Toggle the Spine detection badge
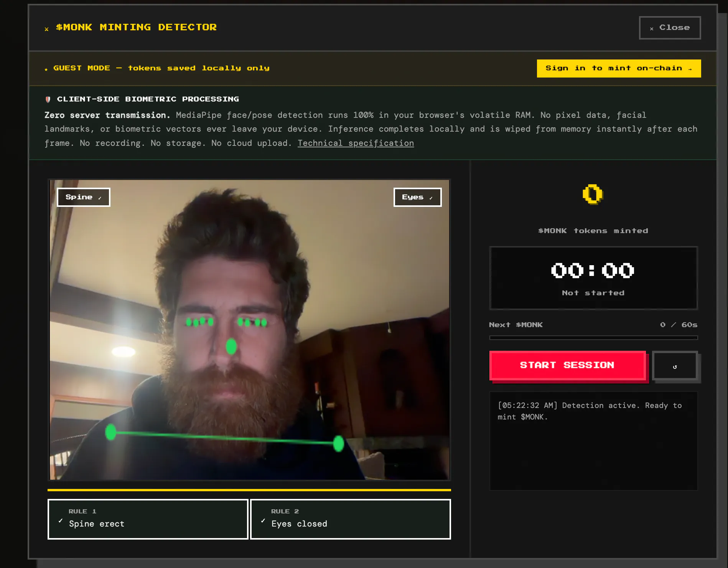Screen dimensions: 728x568 [84, 197]
